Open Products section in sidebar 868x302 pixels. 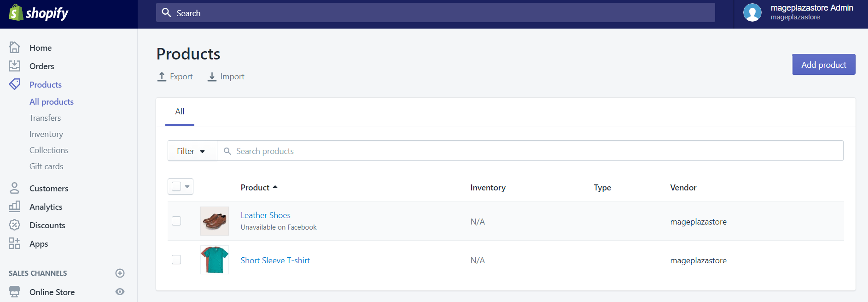[46, 84]
